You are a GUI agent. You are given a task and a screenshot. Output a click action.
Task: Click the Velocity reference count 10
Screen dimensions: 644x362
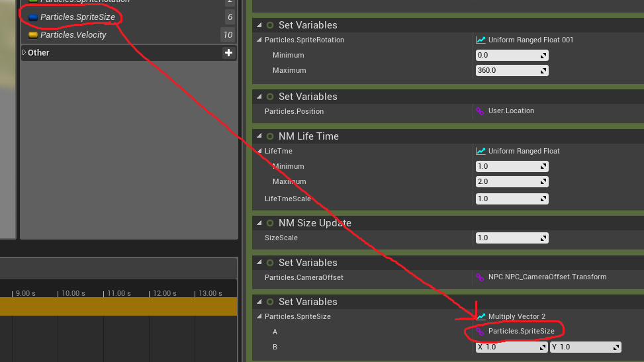(x=228, y=35)
